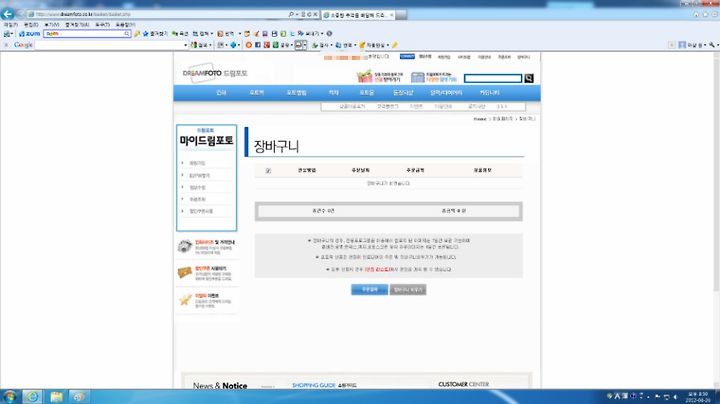720x404 pixels.
Task: Click the black search button beside the site search box
Action: pos(529,78)
